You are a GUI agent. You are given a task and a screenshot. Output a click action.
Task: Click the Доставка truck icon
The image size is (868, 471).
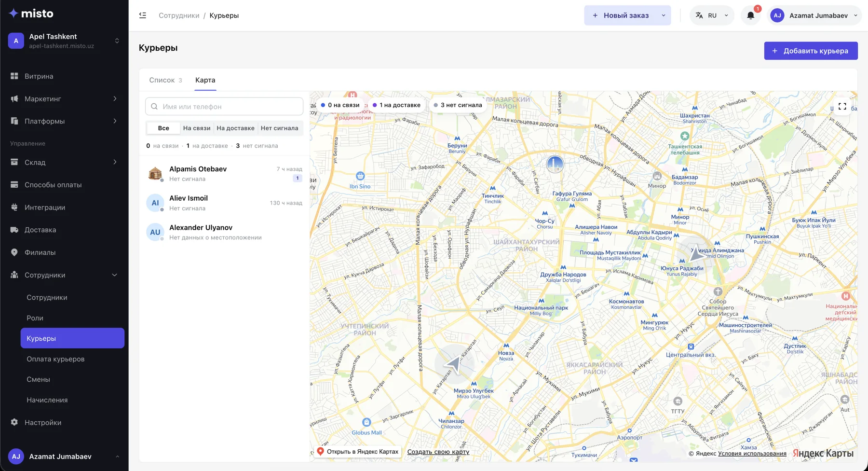tap(14, 230)
